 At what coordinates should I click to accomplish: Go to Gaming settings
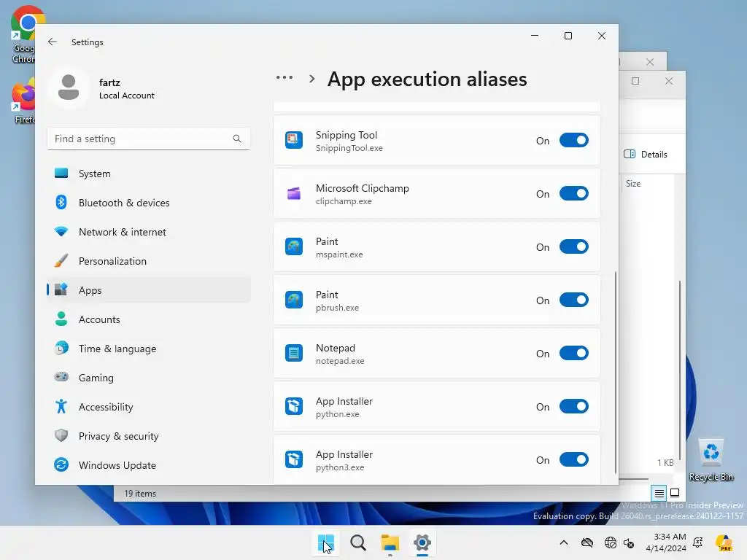149,378
